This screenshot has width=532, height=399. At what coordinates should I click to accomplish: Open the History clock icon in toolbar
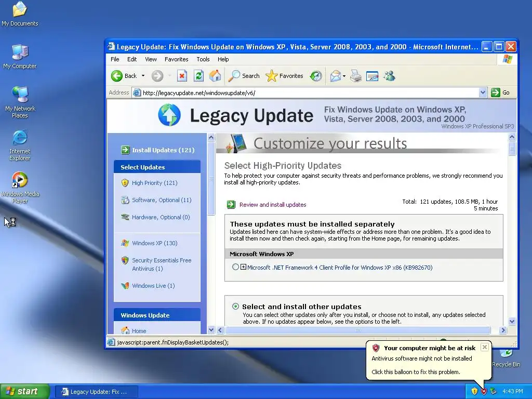coord(316,76)
